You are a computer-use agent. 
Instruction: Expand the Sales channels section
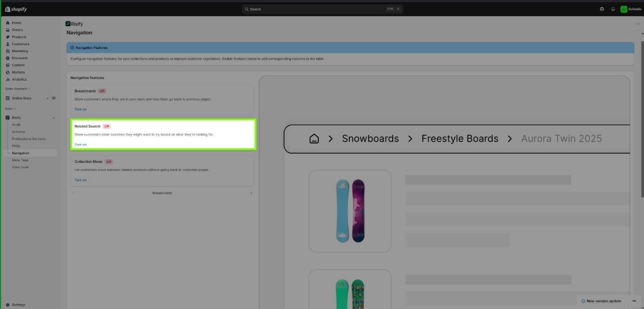coord(29,89)
